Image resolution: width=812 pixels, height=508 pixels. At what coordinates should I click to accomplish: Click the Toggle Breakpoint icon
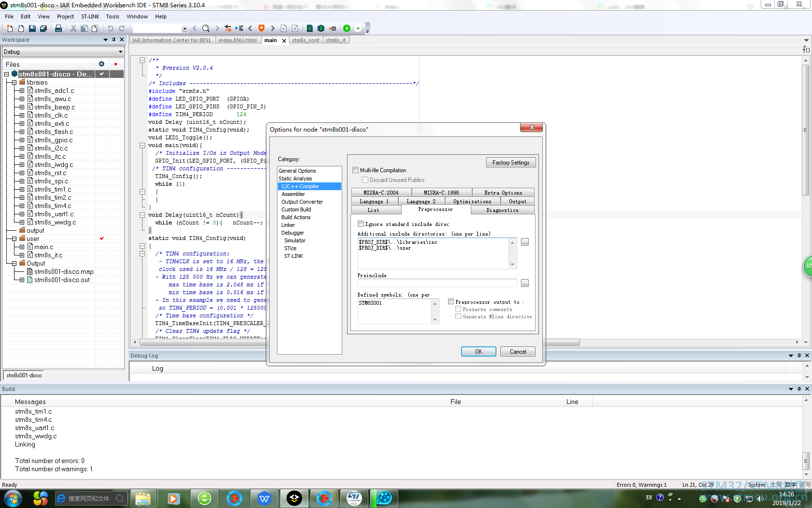tap(333, 29)
